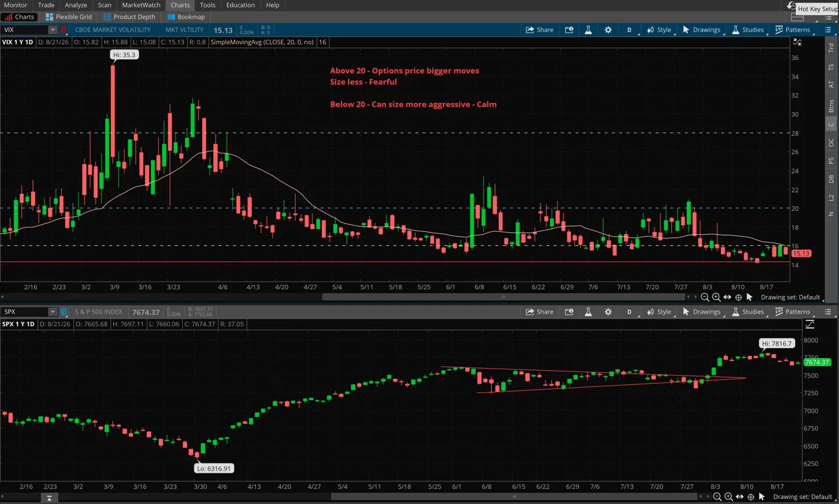Click the scale icon at top-right of SPX chart

point(810,324)
